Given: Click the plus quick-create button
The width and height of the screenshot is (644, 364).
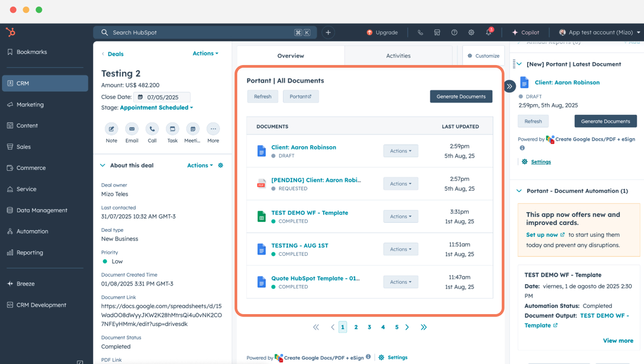Looking at the screenshot, I should pos(328,33).
